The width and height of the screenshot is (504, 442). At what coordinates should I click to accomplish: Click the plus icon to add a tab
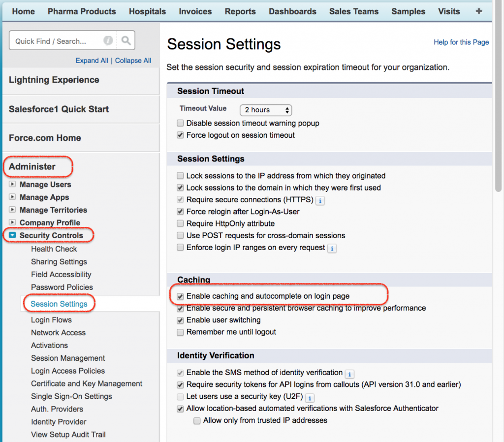[x=478, y=11]
